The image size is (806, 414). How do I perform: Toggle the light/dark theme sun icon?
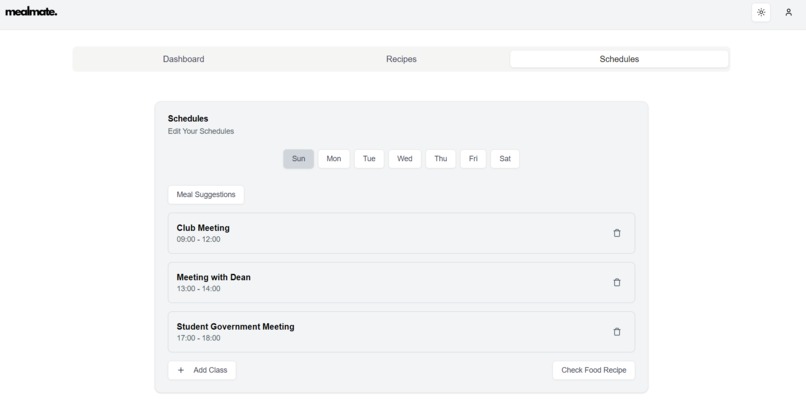point(761,12)
